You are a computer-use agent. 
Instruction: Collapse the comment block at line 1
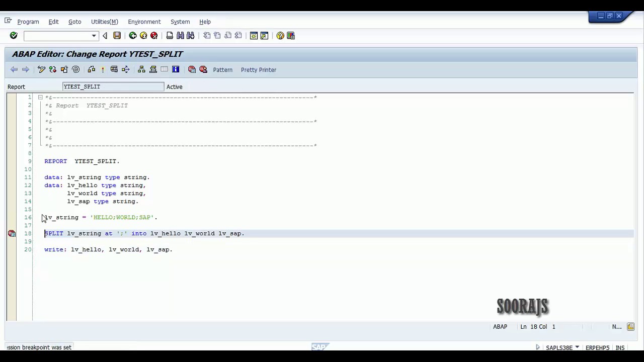[40, 97]
